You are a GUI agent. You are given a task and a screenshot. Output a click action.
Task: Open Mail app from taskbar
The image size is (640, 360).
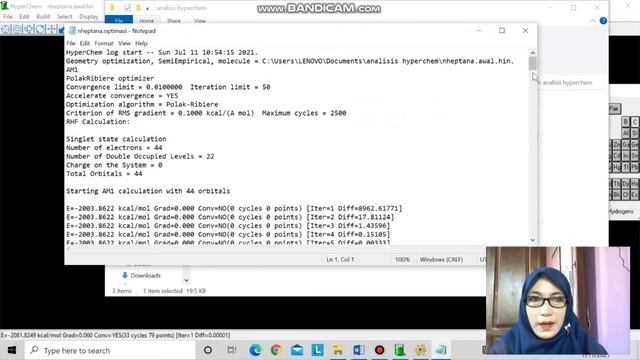(x=297, y=350)
